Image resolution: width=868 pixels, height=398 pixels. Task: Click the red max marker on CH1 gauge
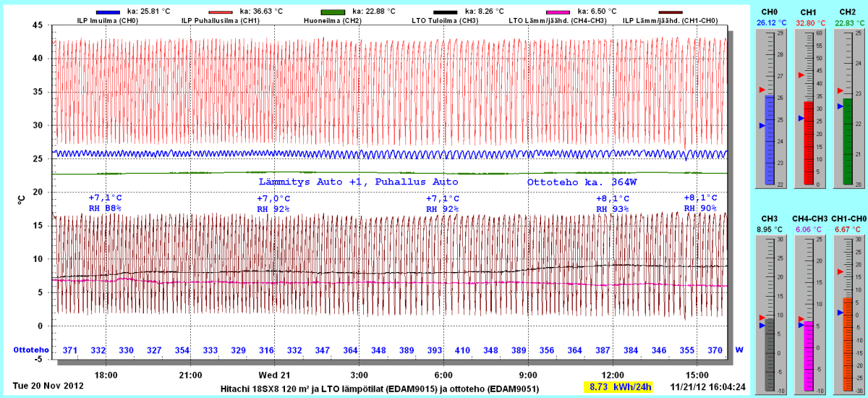click(800, 75)
